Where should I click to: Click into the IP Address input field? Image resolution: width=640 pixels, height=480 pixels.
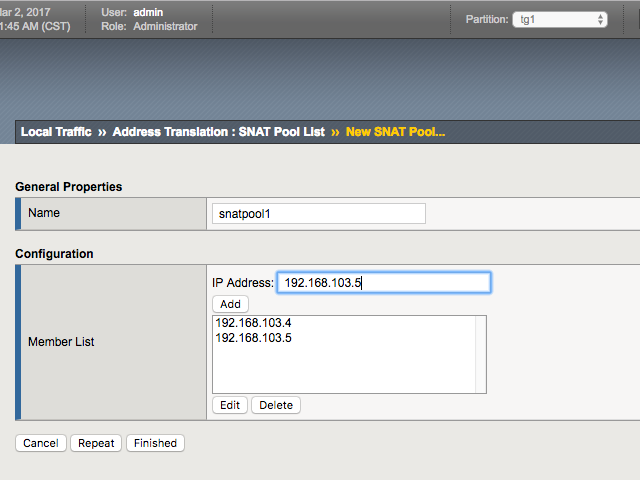point(383,283)
